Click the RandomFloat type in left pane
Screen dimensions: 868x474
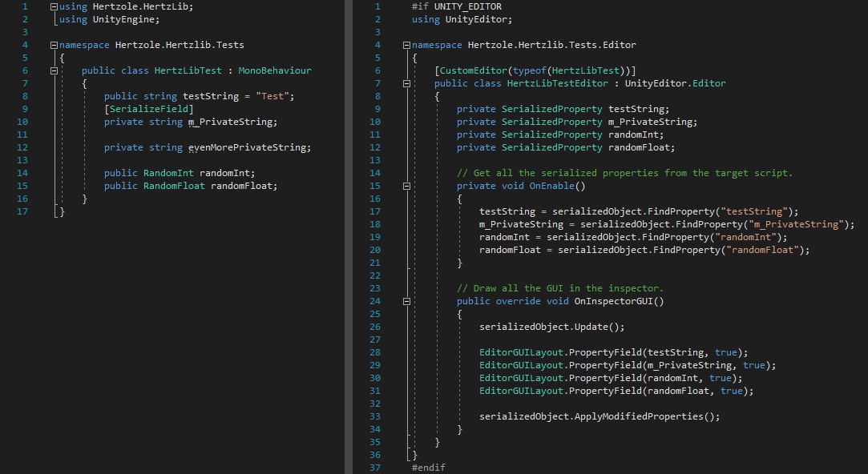[x=174, y=186]
